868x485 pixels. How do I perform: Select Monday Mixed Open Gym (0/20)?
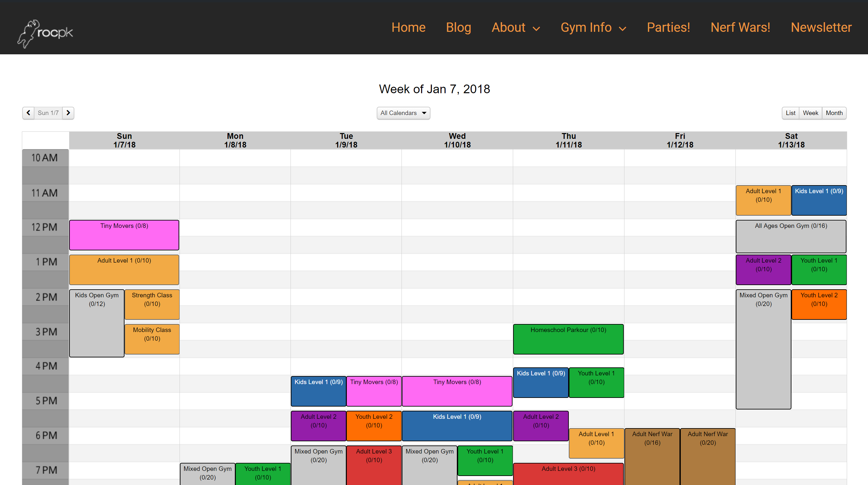(207, 474)
